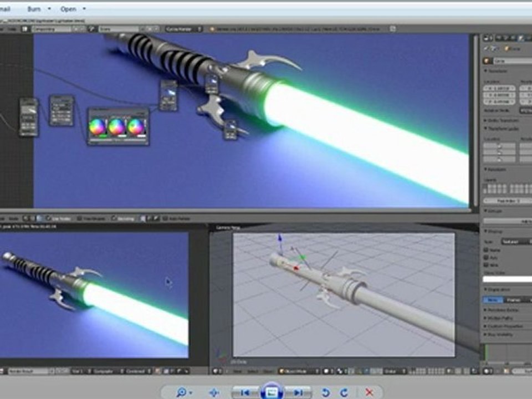Click the Pass Index field

[508, 201]
